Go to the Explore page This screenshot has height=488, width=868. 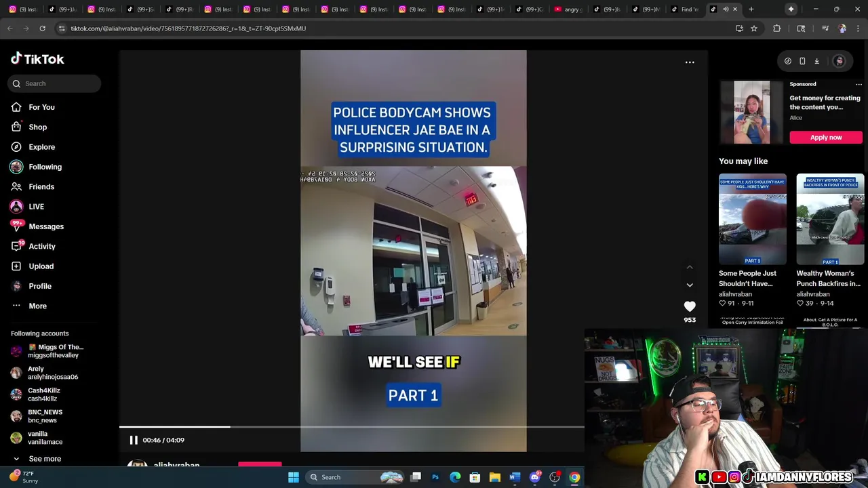click(x=41, y=147)
